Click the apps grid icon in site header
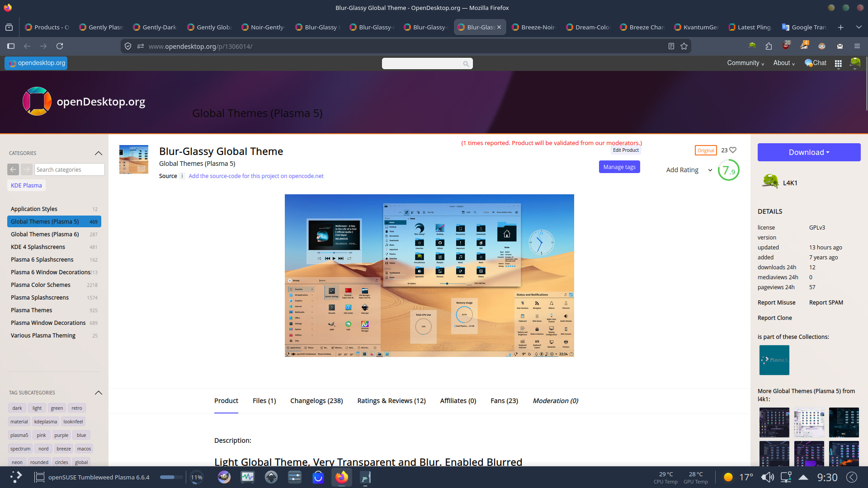The height and width of the screenshot is (488, 868). click(x=838, y=63)
